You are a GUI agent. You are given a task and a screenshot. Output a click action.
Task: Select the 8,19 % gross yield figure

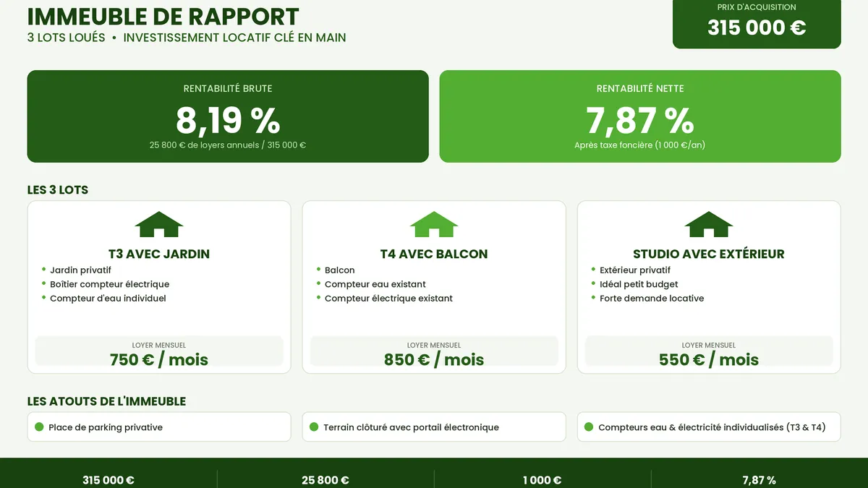[228, 120]
